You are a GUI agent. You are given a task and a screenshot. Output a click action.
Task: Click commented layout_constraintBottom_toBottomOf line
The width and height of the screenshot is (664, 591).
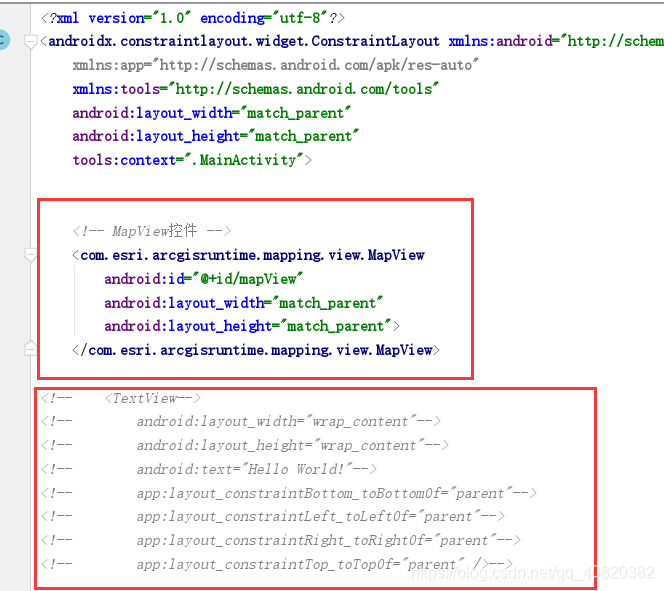click(289, 493)
